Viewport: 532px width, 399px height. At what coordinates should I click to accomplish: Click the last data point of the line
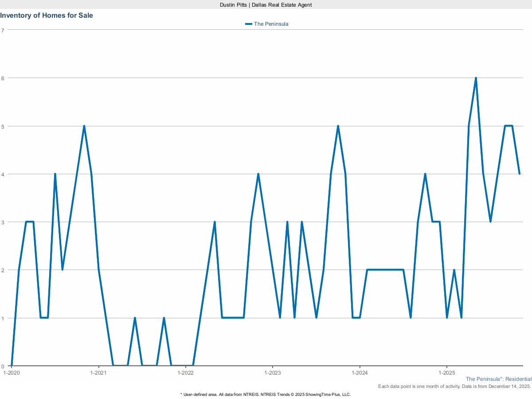point(519,174)
